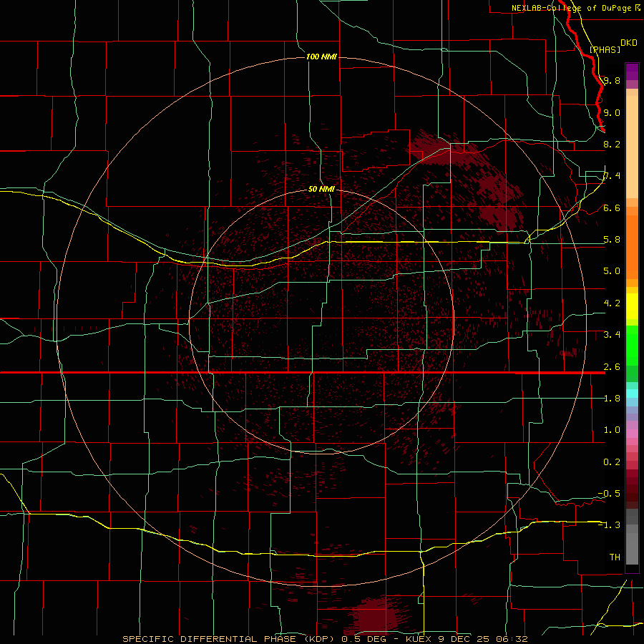The image size is (644, 644).
Task: Click the 8.2 value on the scale
Action: [x=612, y=144]
